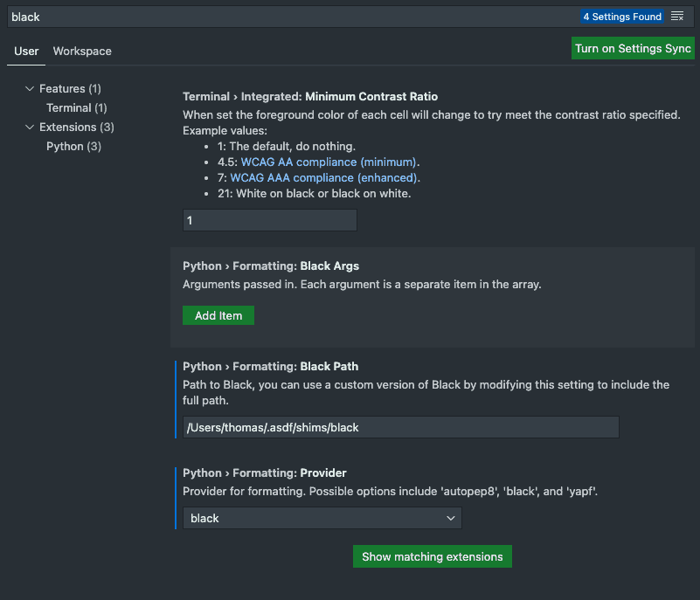The width and height of the screenshot is (700, 600).
Task: Collapse the Features chevron in sidebar
Action: [30, 89]
